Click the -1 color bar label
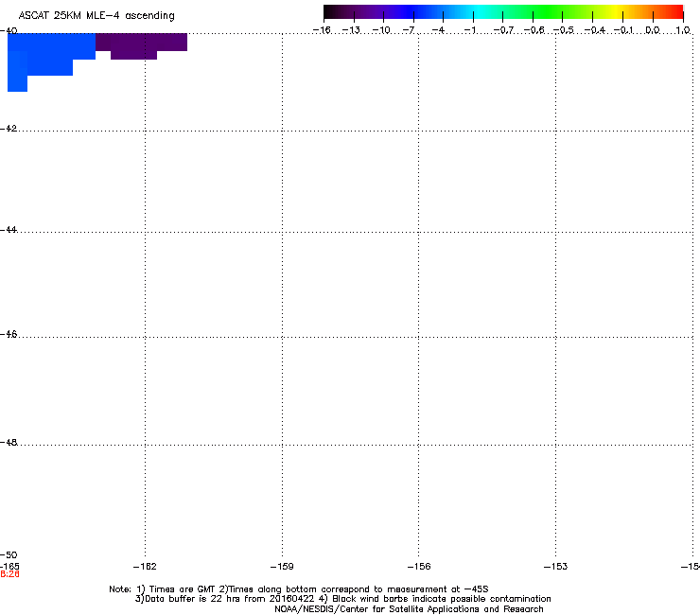700x615 pixels. pyautogui.click(x=469, y=30)
